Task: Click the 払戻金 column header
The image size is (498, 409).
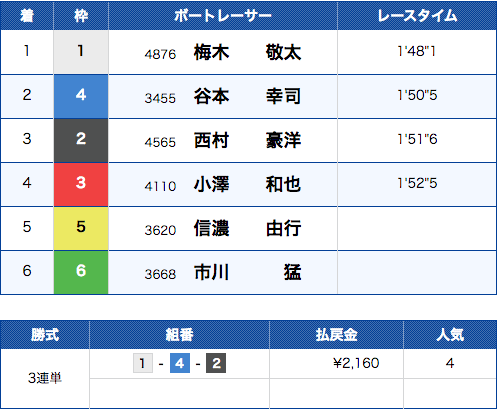Action: pyautogui.click(x=336, y=335)
